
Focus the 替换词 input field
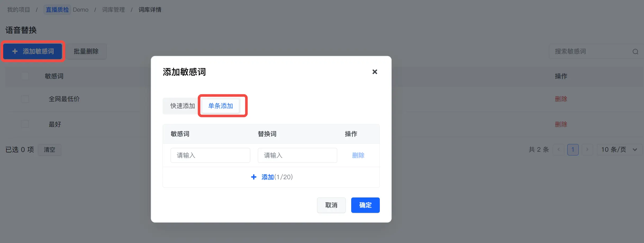297,155
